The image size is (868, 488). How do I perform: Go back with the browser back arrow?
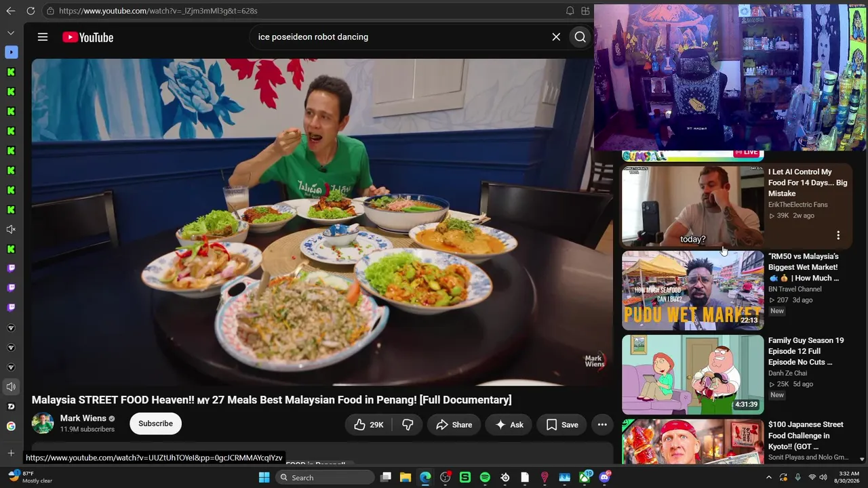tap(11, 11)
